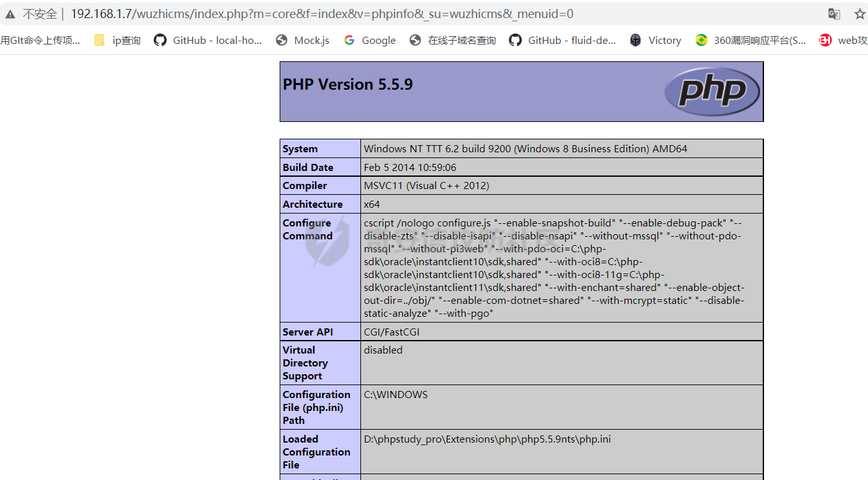Open the ip查询 bookmark folder
Image resolution: width=868 pixels, height=480 pixels.
coord(118,40)
